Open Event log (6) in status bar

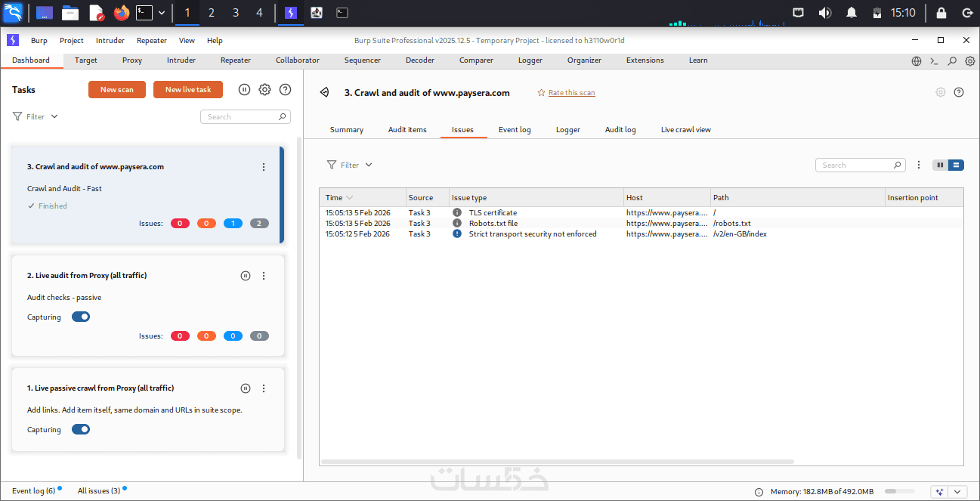coord(33,491)
